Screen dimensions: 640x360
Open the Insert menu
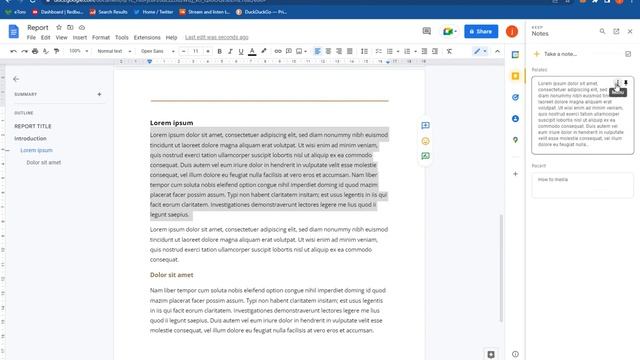[x=80, y=38]
